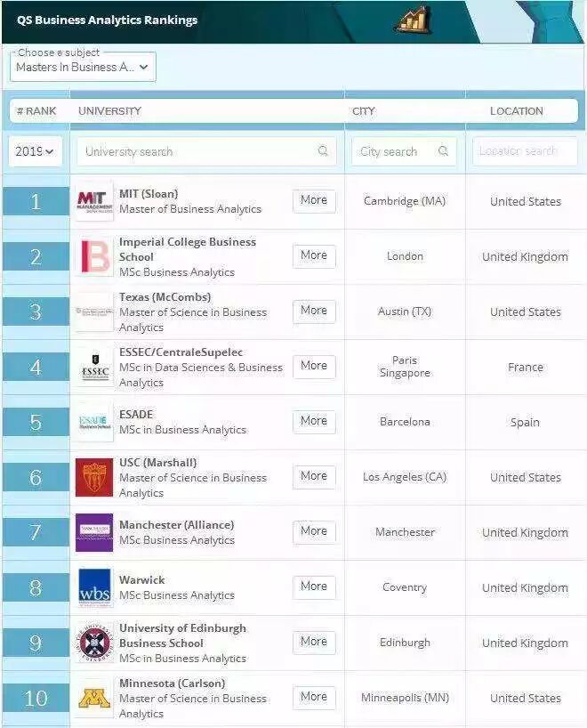Click the bar chart rankings icon in header
The image size is (587, 728).
414,20
